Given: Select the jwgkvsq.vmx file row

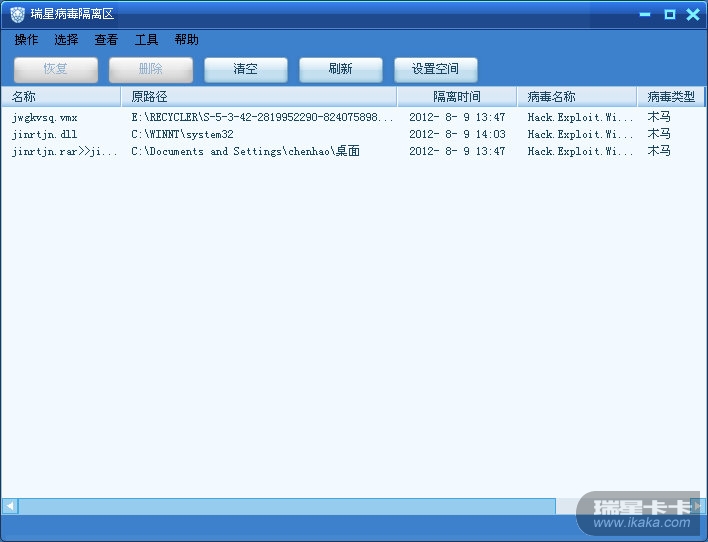Looking at the screenshot, I should (x=352, y=117).
